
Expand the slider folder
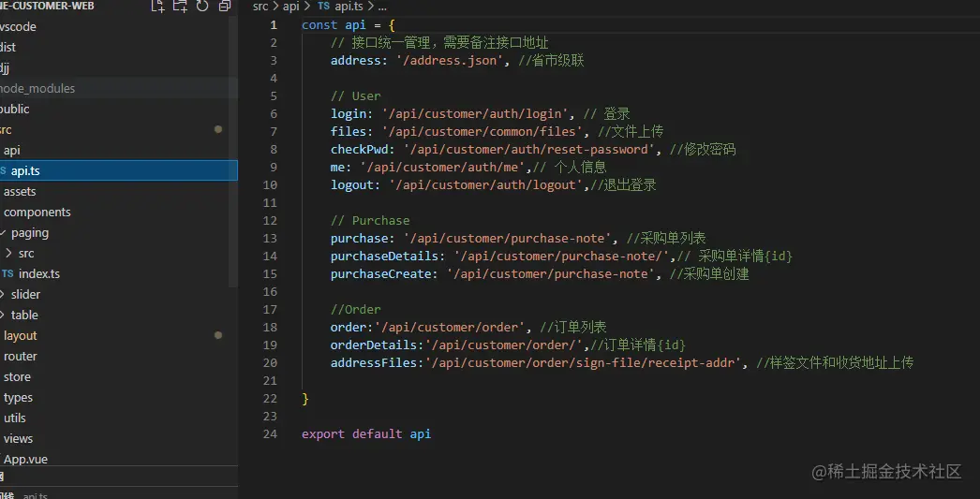(x=3, y=294)
